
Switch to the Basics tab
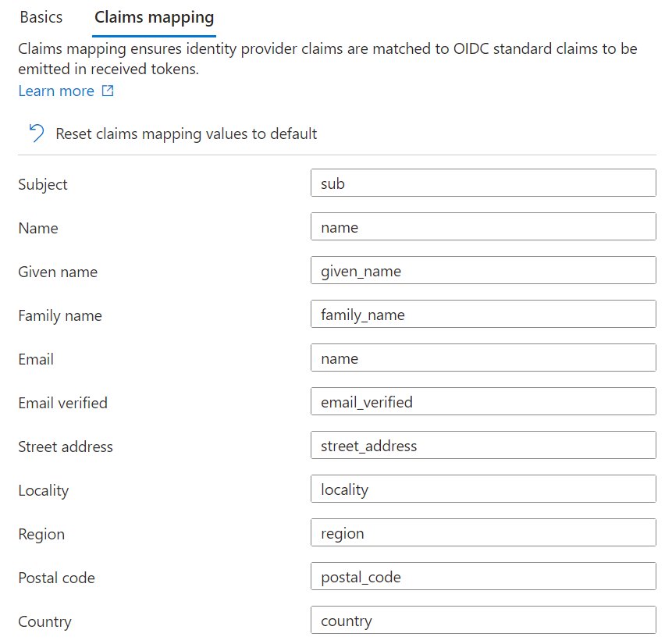[41, 17]
